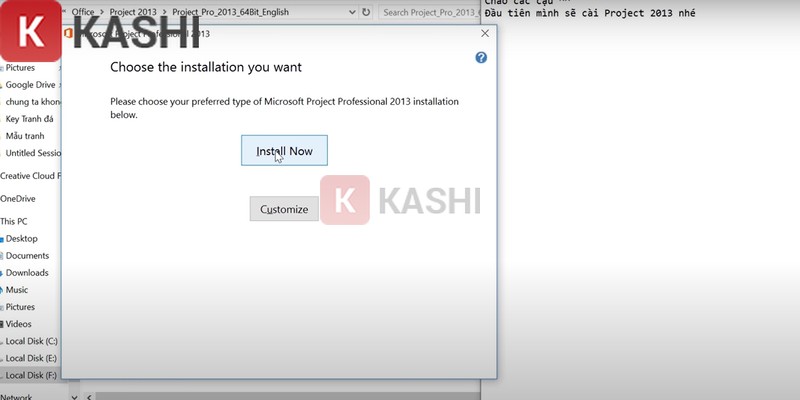Open Local Disk (E:) in navigation pane
Image resolution: width=800 pixels, height=400 pixels.
point(31,358)
